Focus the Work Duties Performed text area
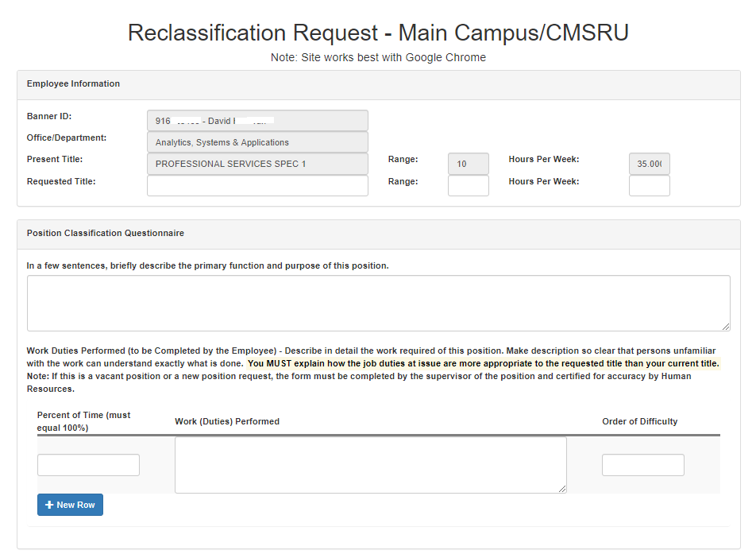The image size is (756, 554). point(370,465)
